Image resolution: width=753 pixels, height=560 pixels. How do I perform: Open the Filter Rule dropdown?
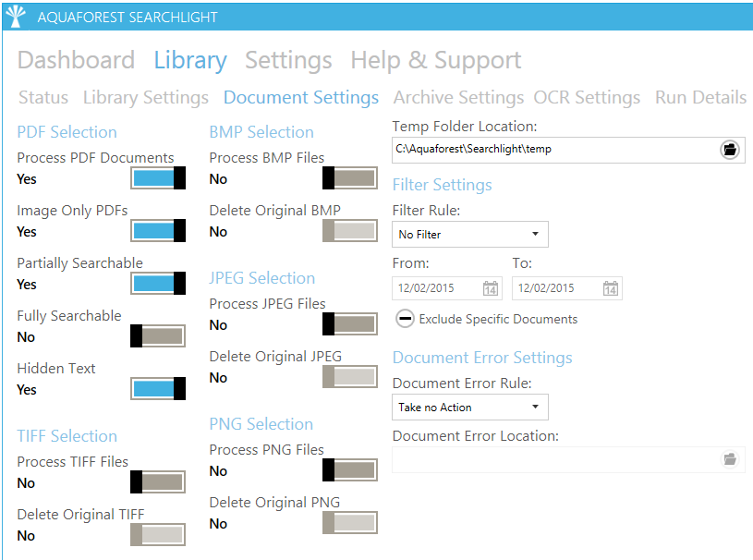pyautogui.click(x=470, y=235)
